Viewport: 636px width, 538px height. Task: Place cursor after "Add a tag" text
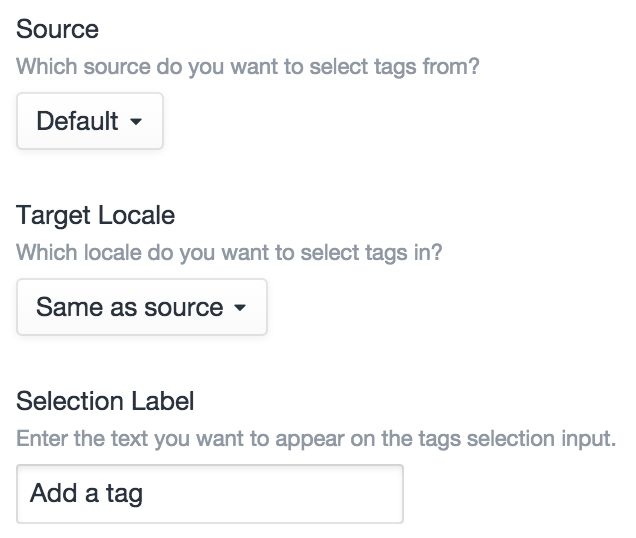coord(145,493)
